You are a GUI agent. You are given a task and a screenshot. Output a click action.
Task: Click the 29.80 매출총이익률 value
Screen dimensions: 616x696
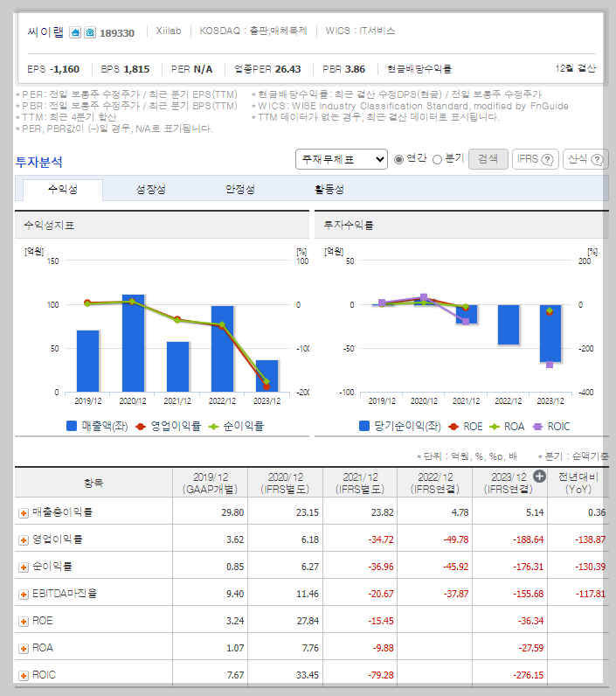point(232,512)
